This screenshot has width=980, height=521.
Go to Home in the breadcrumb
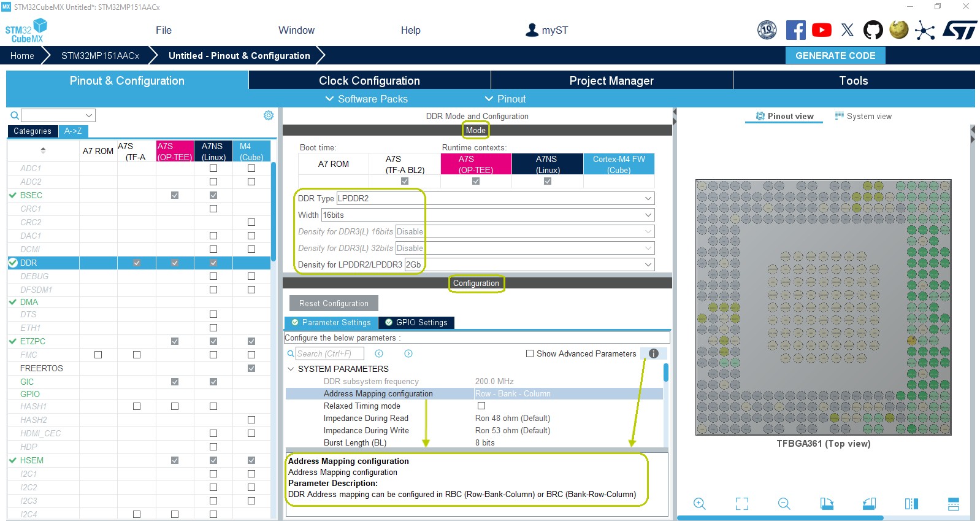click(22, 55)
